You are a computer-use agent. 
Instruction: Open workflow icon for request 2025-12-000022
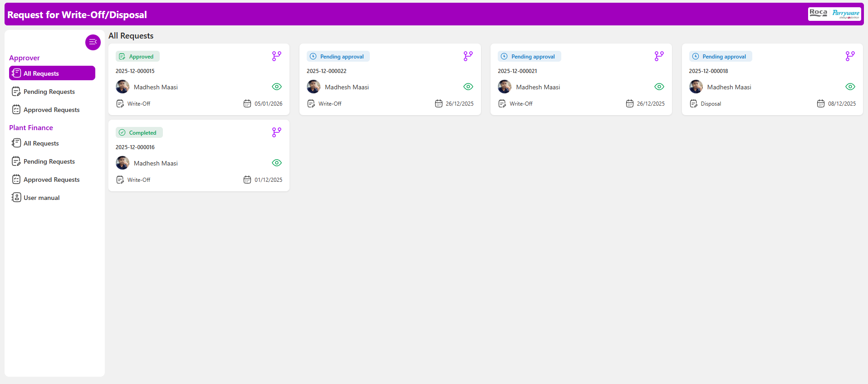tap(468, 56)
